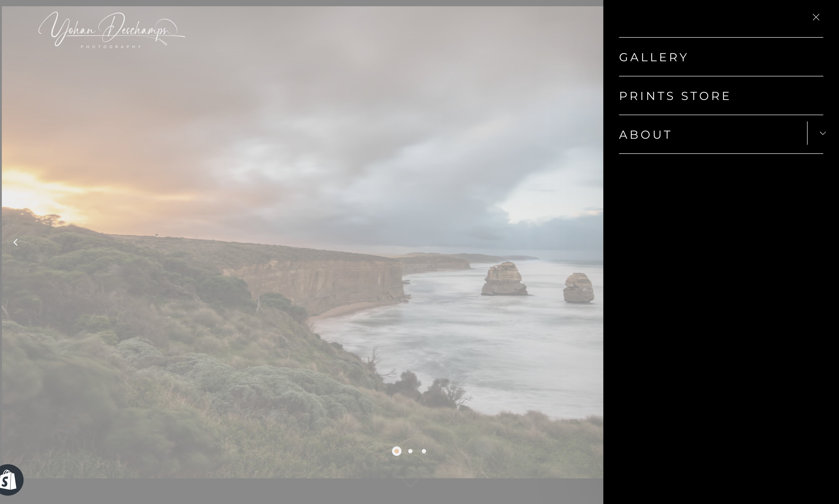The width and height of the screenshot is (839, 504).
Task: Jump to the third slideshow dot
Action: point(424,451)
